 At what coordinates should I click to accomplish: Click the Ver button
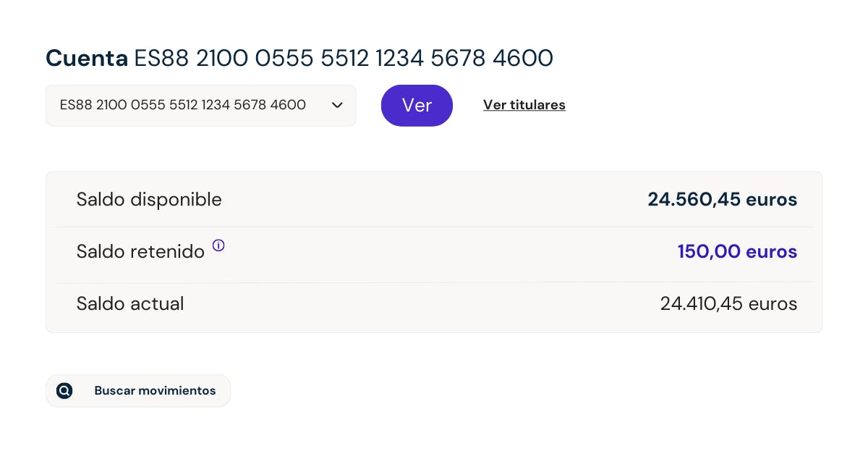click(417, 105)
